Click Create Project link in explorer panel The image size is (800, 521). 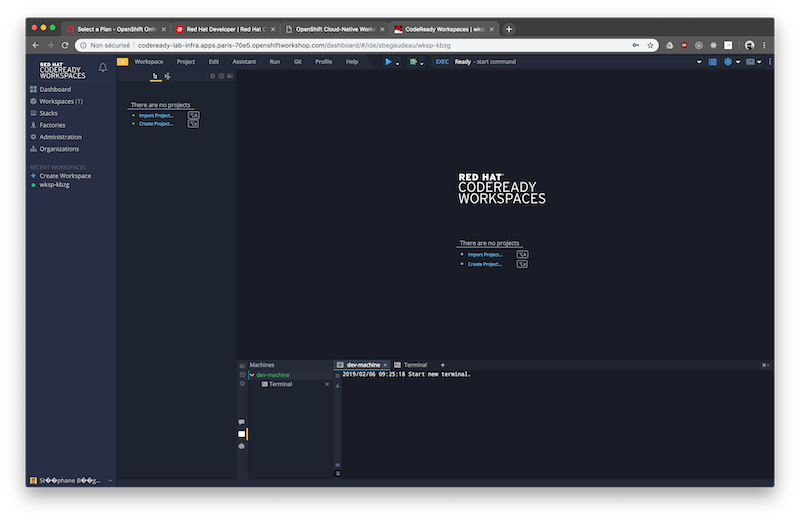click(x=156, y=124)
